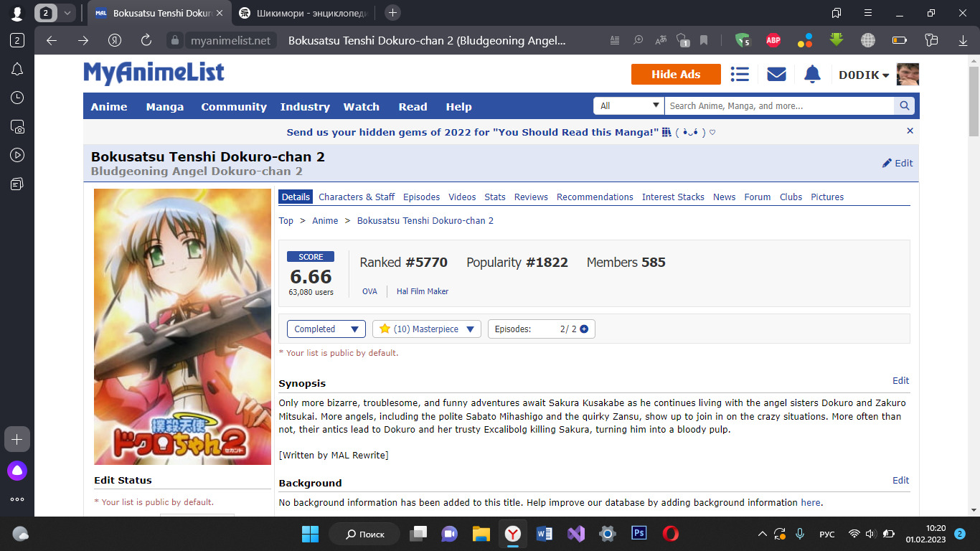Dismiss the hidden gems announcement banner

pyautogui.click(x=910, y=131)
